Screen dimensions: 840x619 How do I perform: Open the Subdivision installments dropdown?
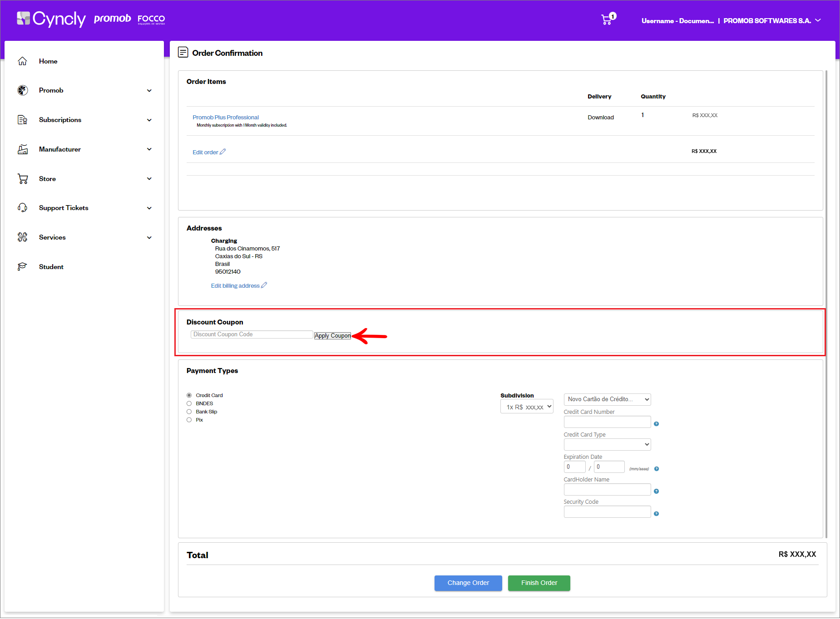point(527,407)
